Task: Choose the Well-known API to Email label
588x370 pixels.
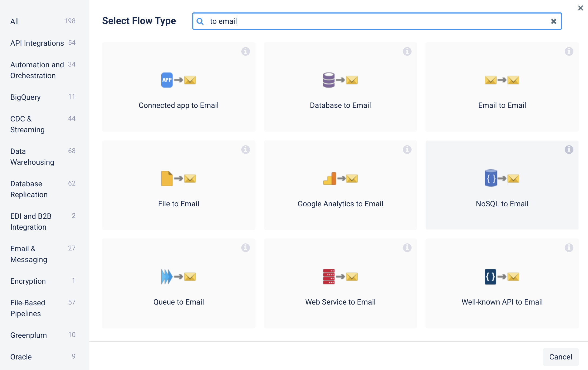Action: [x=502, y=302]
